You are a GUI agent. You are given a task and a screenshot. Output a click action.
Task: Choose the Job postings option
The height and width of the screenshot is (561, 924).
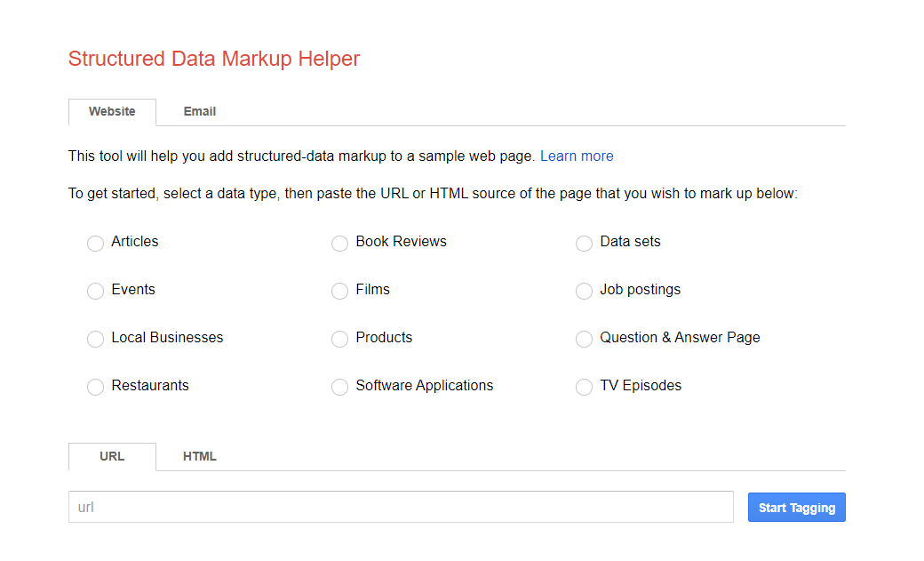tap(584, 291)
